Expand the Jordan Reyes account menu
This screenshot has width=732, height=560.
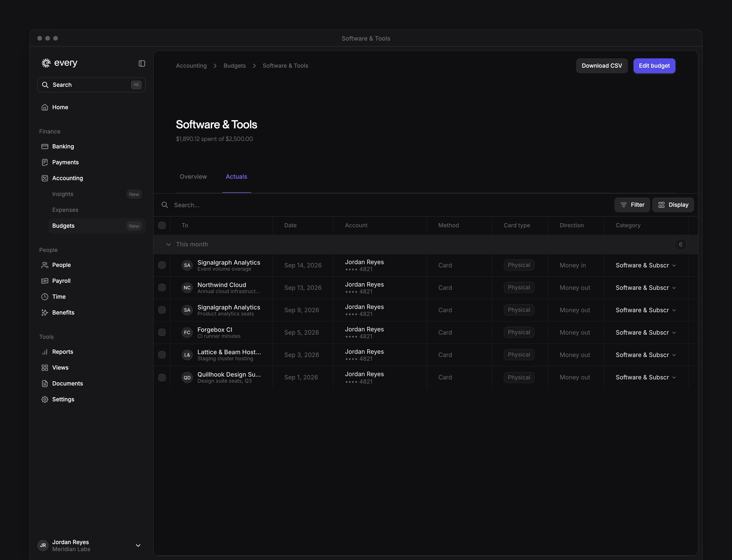138,545
